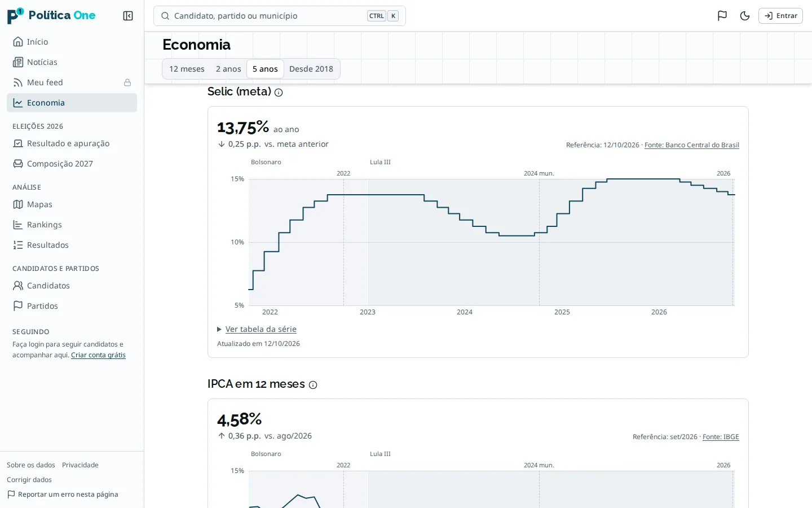Viewport: 812px width, 508px height.
Task: Open Resultados page
Action: coord(72,245)
